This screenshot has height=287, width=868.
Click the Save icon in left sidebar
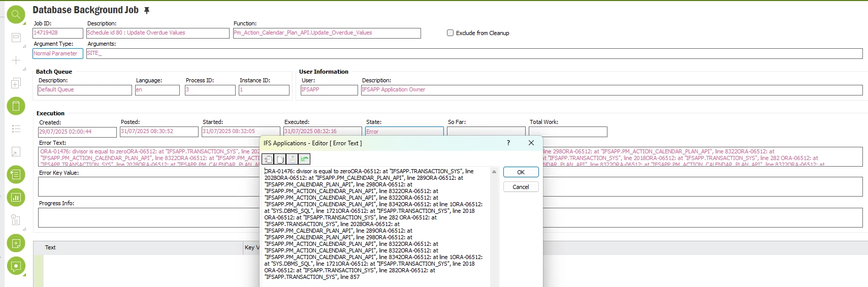point(16,38)
